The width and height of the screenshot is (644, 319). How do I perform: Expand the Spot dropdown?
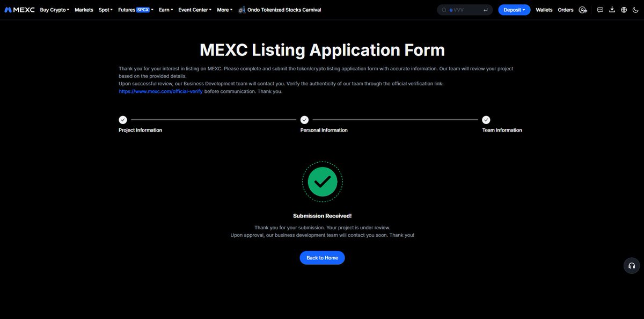(106, 10)
